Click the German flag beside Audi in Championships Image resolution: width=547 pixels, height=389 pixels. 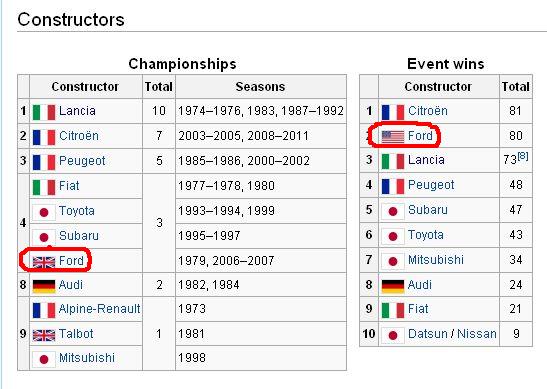[44, 286]
